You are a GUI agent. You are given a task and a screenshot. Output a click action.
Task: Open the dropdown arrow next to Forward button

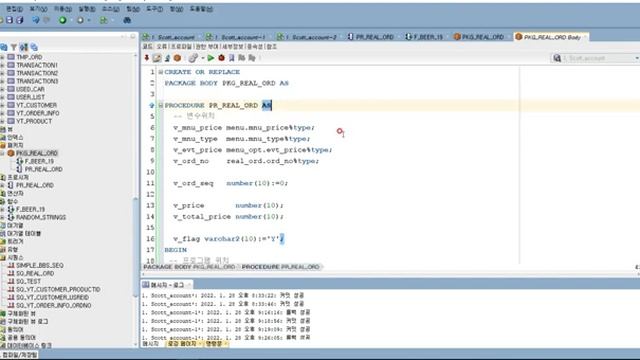[89, 20]
